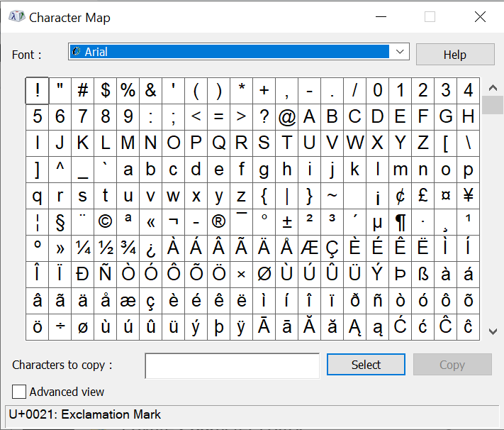This screenshot has width=504, height=430.
Task: Pick the micro sign µ character
Action: coord(378,222)
